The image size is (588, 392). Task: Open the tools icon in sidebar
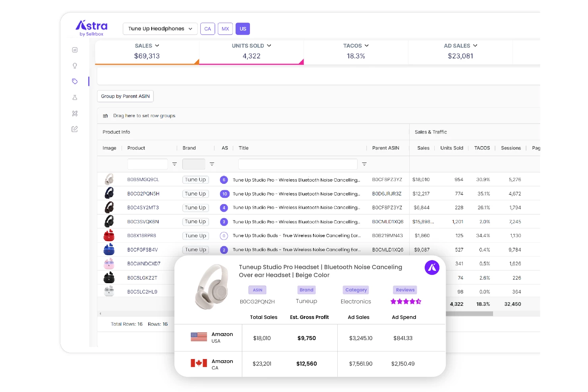(75, 114)
